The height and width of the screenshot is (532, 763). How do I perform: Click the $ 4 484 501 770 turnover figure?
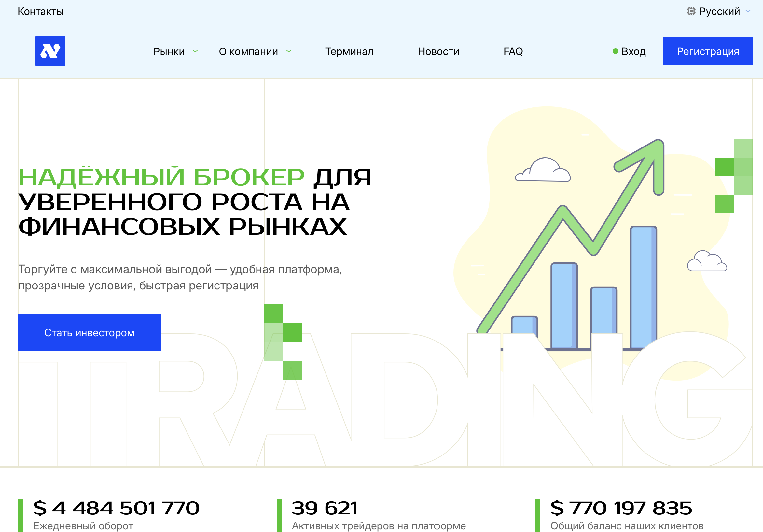click(116, 508)
